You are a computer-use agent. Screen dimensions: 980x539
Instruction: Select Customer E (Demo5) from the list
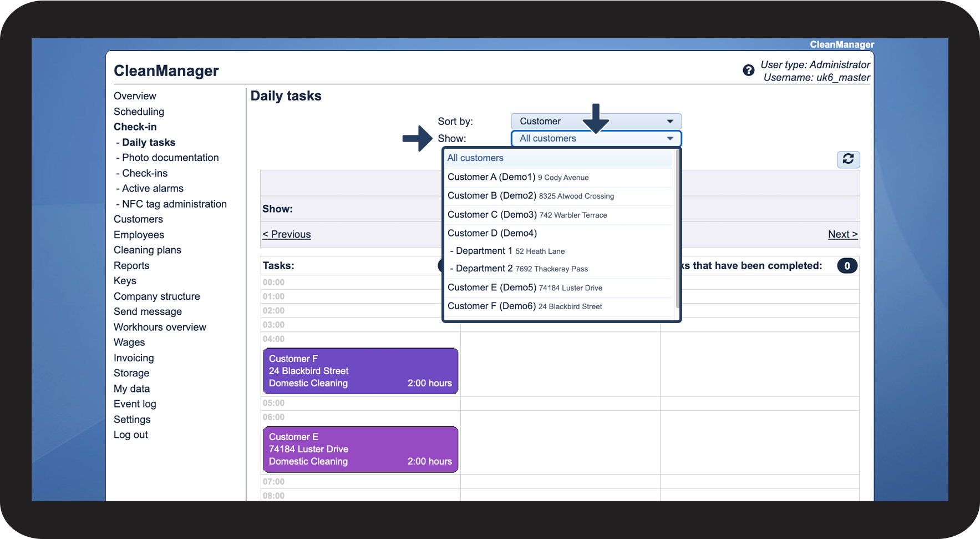coord(559,288)
